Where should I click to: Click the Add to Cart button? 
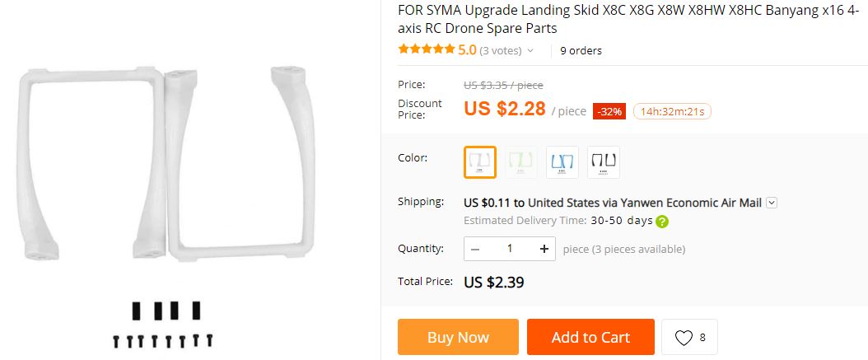(590, 338)
